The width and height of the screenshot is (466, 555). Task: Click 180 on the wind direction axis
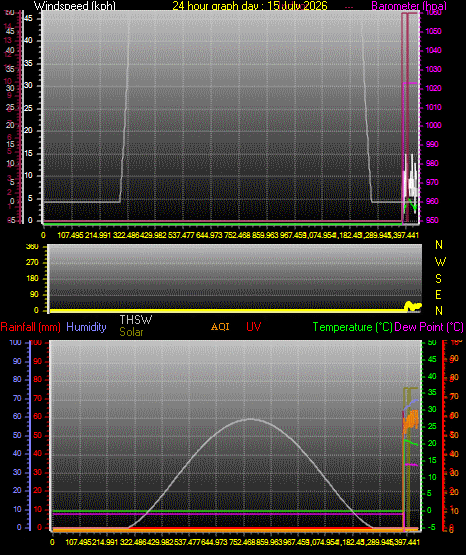(x=32, y=279)
